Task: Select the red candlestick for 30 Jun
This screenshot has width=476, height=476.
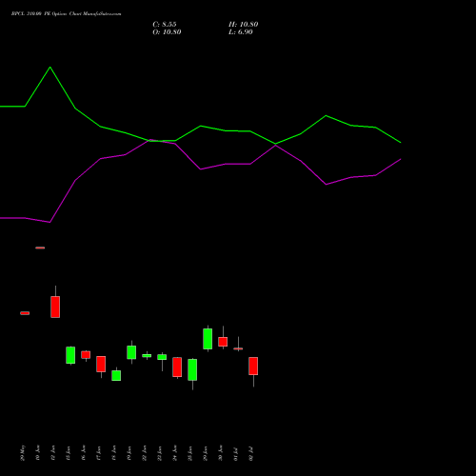Action: click(223, 342)
